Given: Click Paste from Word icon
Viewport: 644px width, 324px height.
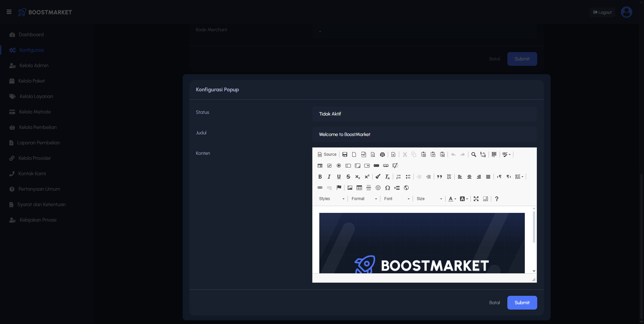Looking at the screenshot, I should coord(442,154).
